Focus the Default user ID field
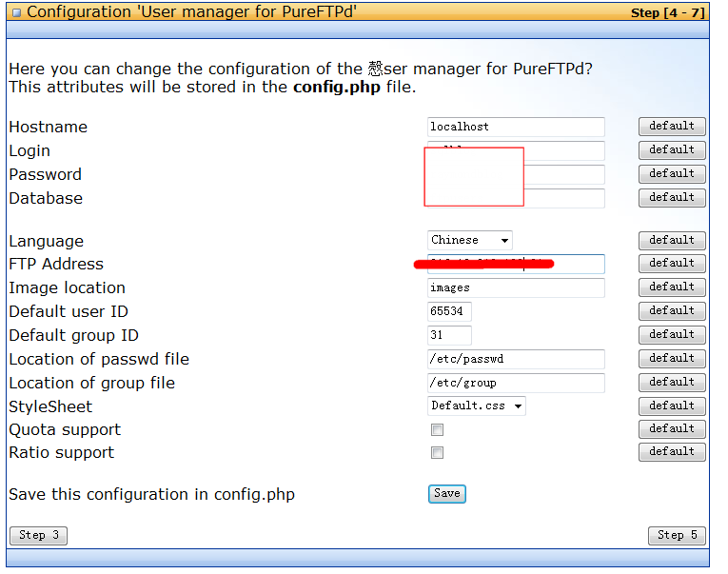 pyautogui.click(x=449, y=311)
